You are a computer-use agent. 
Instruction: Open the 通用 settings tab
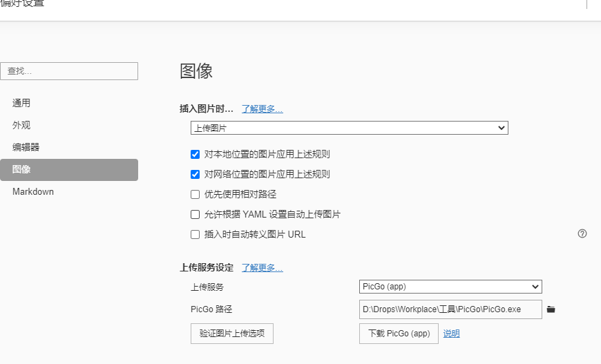[x=21, y=103]
